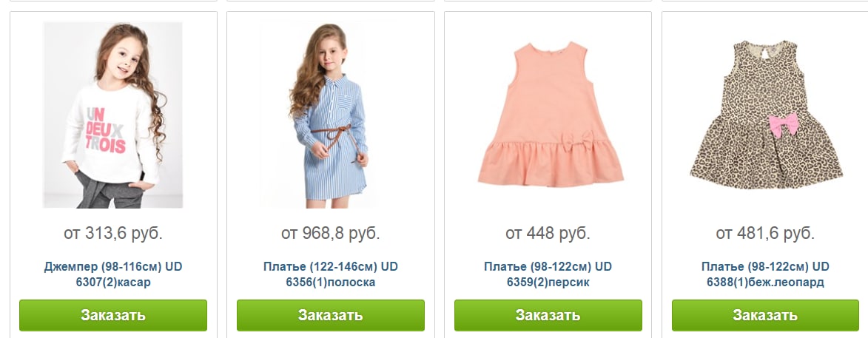Open link Платье (98-122см) UD 6359(2)персик
The height and width of the screenshot is (338, 868).
[548, 274]
